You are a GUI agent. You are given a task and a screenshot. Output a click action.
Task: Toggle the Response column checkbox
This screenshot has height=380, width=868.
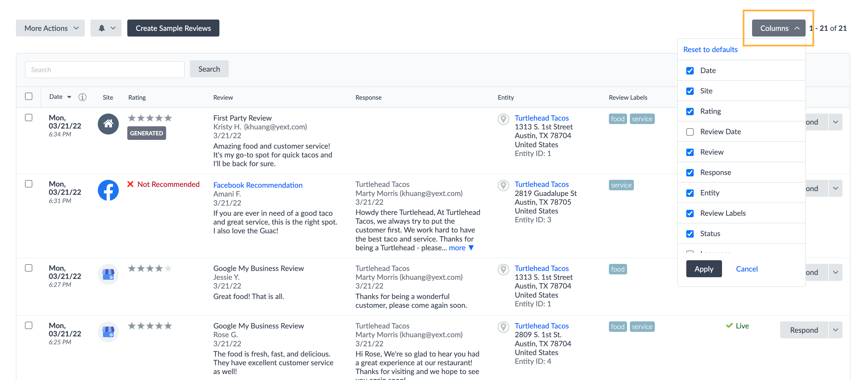pos(690,172)
